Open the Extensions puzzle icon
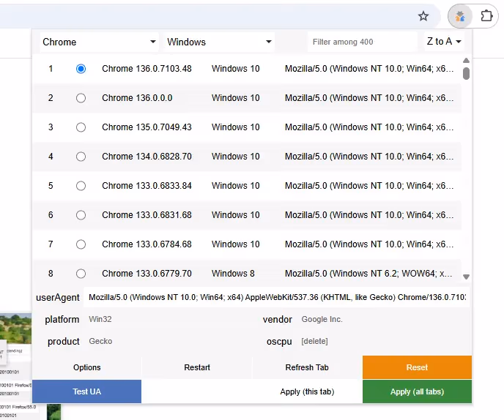The image size is (504, 420). [x=486, y=16]
